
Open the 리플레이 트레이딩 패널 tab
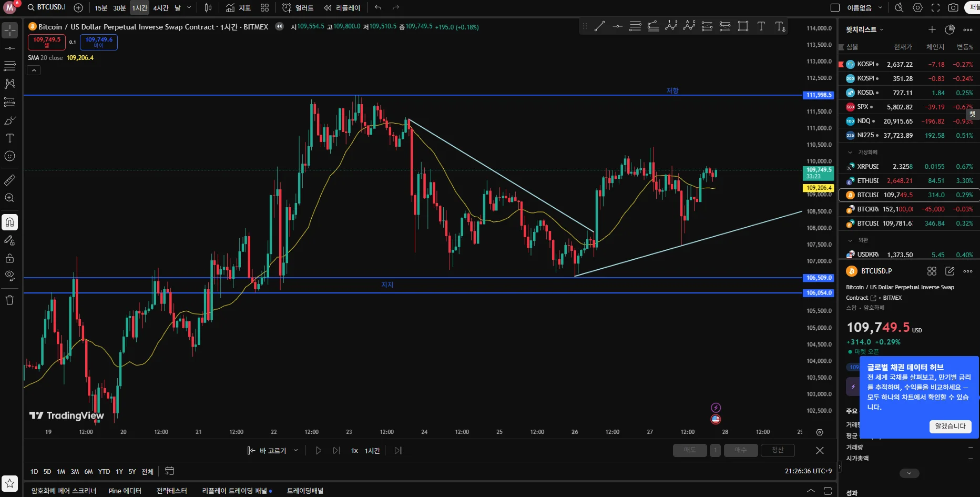(237, 491)
